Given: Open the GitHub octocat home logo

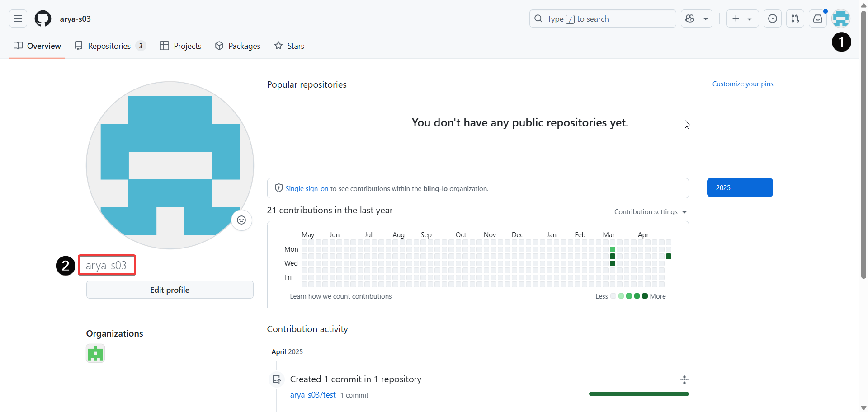Looking at the screenshot, I should 42,19.
